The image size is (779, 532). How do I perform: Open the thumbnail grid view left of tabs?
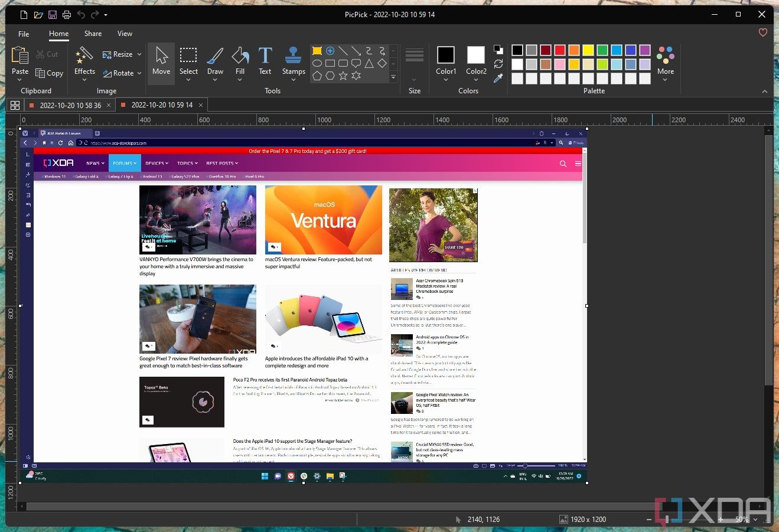point(15,105)
